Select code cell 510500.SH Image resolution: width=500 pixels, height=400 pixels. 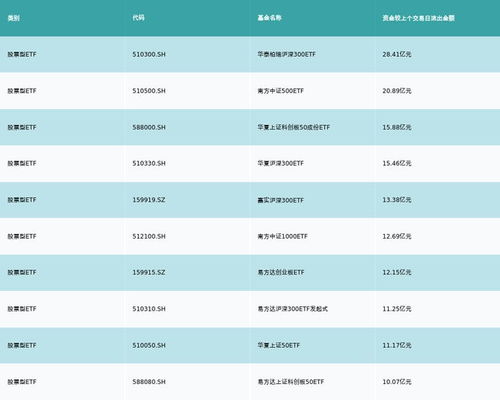pyautogui.click(x=149, y=91)
